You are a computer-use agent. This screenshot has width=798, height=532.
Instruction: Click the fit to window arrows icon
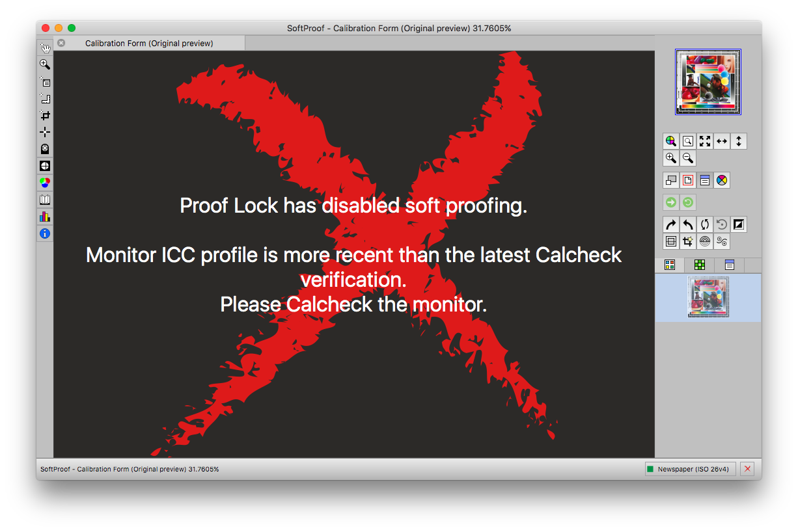click(x=705, y=141)
